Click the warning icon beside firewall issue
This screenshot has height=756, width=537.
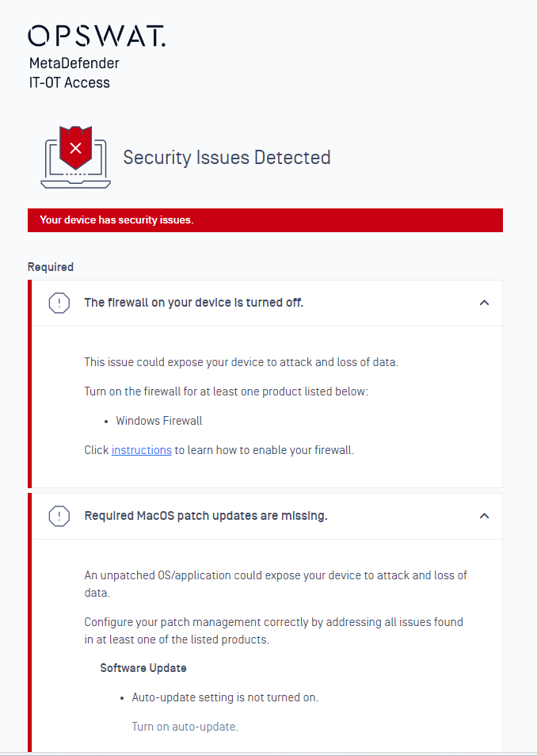(x=59, y=303)
